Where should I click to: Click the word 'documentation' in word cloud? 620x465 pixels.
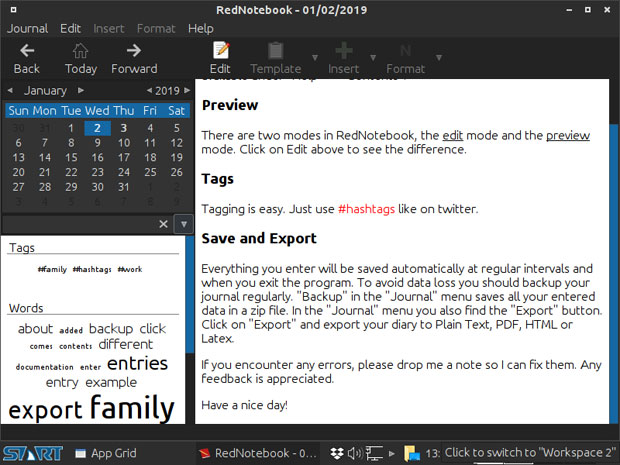coord(44,367)
